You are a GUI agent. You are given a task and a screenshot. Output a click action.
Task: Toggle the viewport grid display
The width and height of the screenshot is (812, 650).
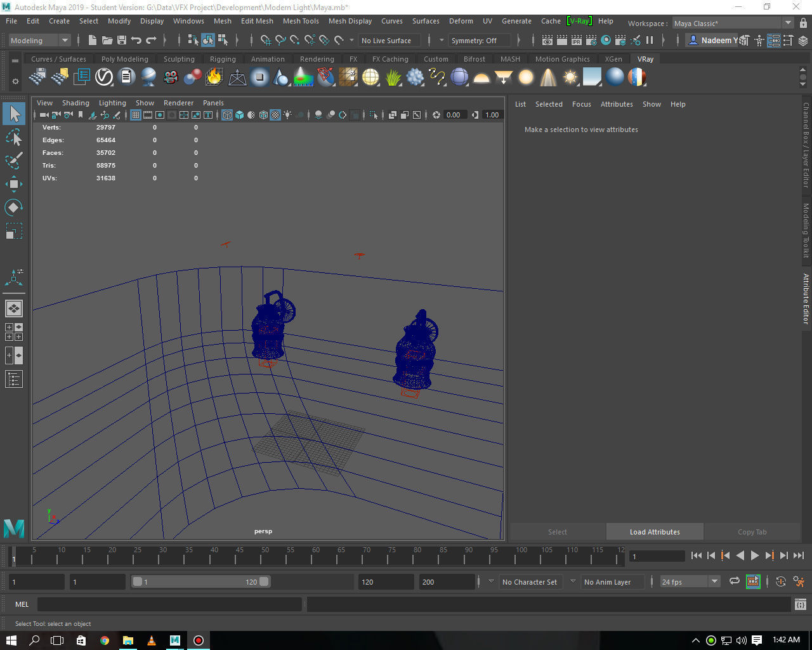coord(136,115)
